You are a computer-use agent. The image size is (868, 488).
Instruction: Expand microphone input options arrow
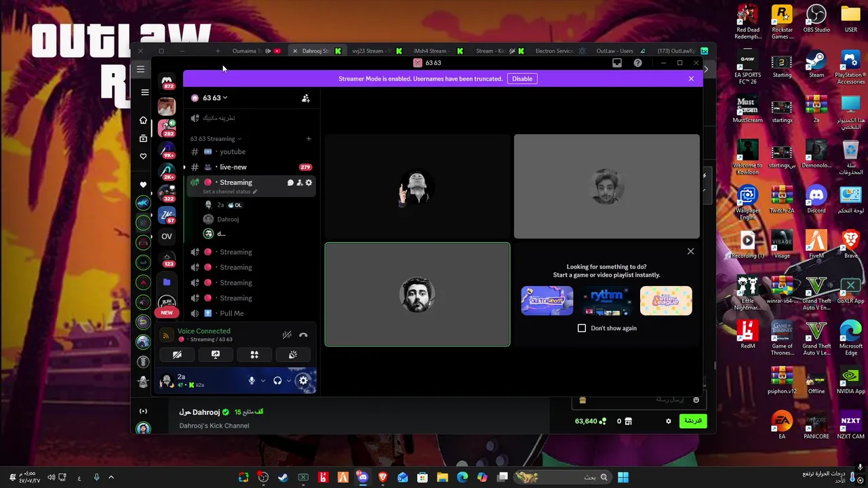tap(262, 381)
